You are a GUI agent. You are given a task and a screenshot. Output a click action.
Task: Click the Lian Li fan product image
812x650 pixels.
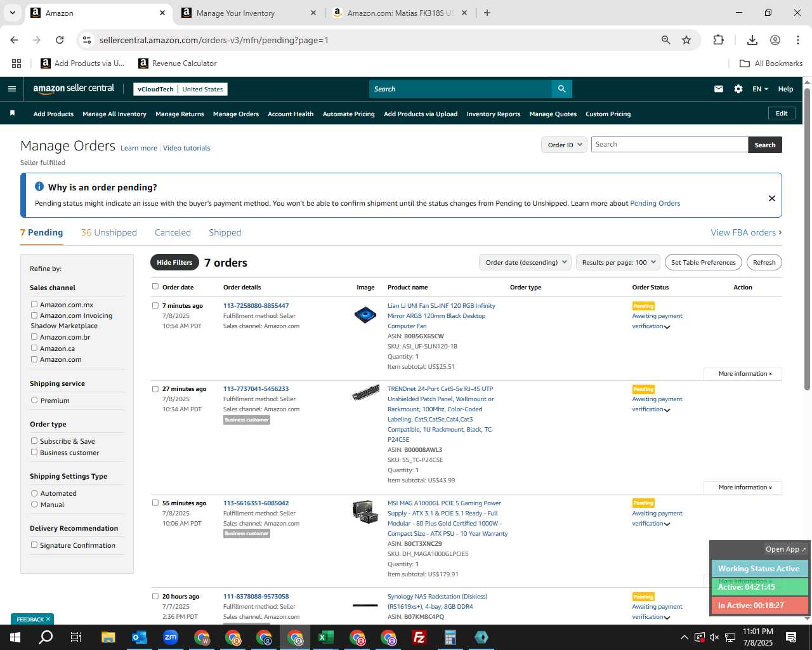coord(365,314)
